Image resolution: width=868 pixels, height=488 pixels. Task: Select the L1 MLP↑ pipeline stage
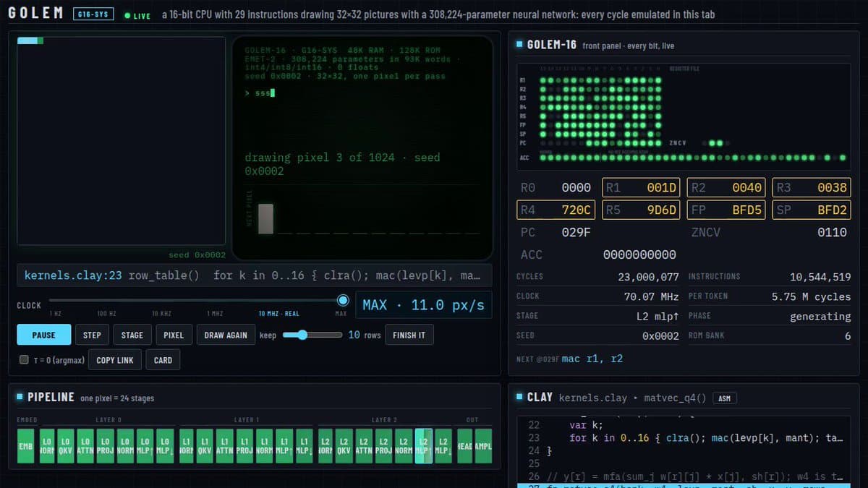(284, 446)
